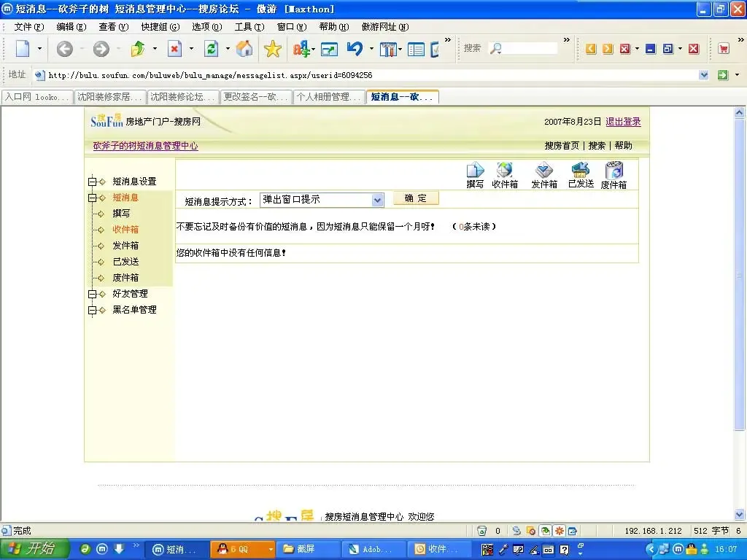This screenshot has height=560, width=747.
Task: Open the 废件箱 trash icon in message toolbar
Action: click(x=614, y=175)
